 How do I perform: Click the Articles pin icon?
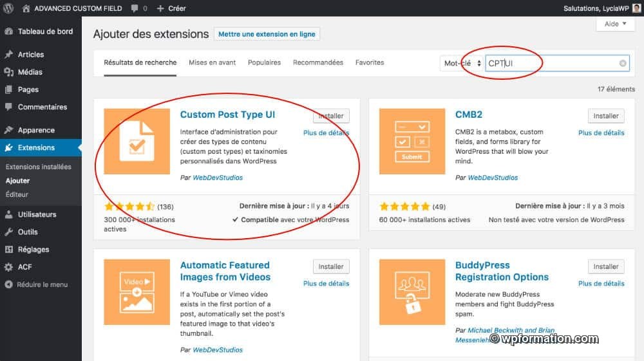(8, 54)
